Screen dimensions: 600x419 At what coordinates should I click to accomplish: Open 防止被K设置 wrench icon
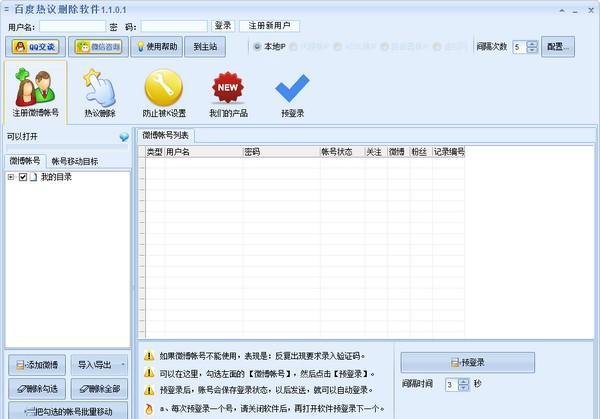point(164,92)
